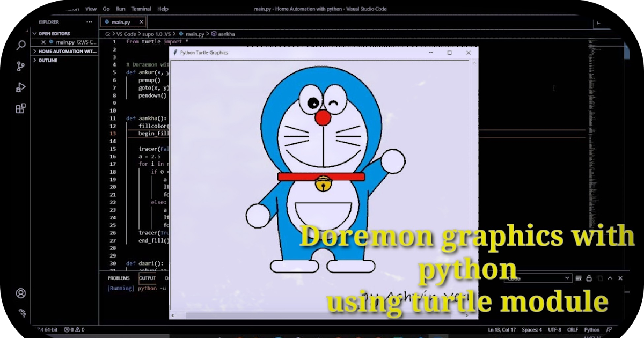Open the Terminal menu
644x338 pixels.
tap(141, 9)
